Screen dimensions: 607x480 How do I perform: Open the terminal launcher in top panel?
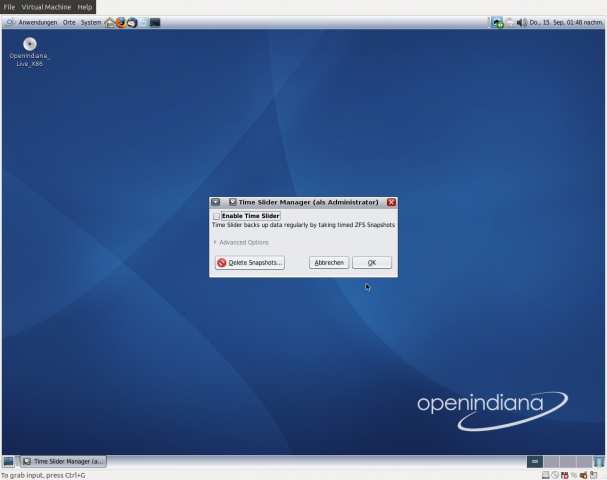tap(155, 22)
